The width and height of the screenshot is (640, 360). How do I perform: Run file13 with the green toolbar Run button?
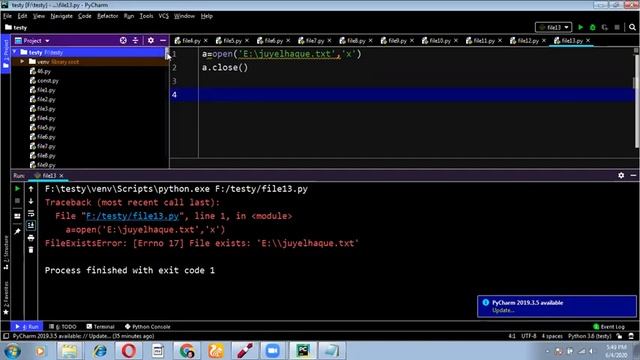point(580,27)
